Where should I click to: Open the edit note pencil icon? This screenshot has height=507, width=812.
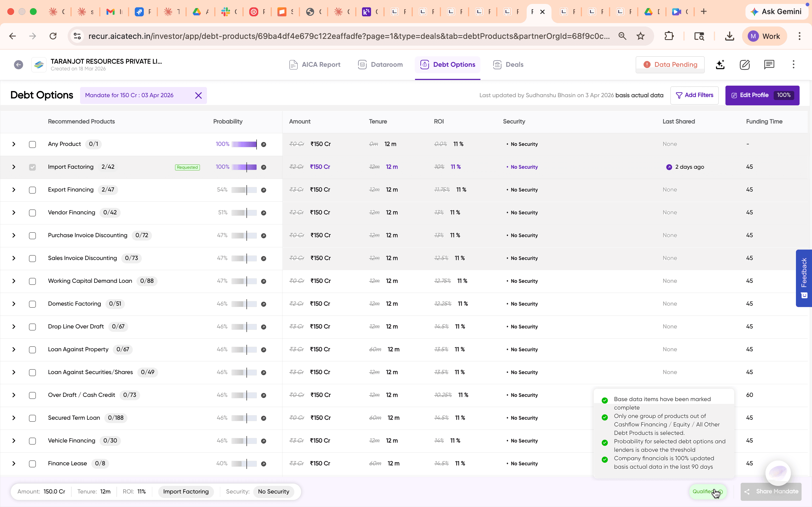pyautogui.click(x=745, y=65)
